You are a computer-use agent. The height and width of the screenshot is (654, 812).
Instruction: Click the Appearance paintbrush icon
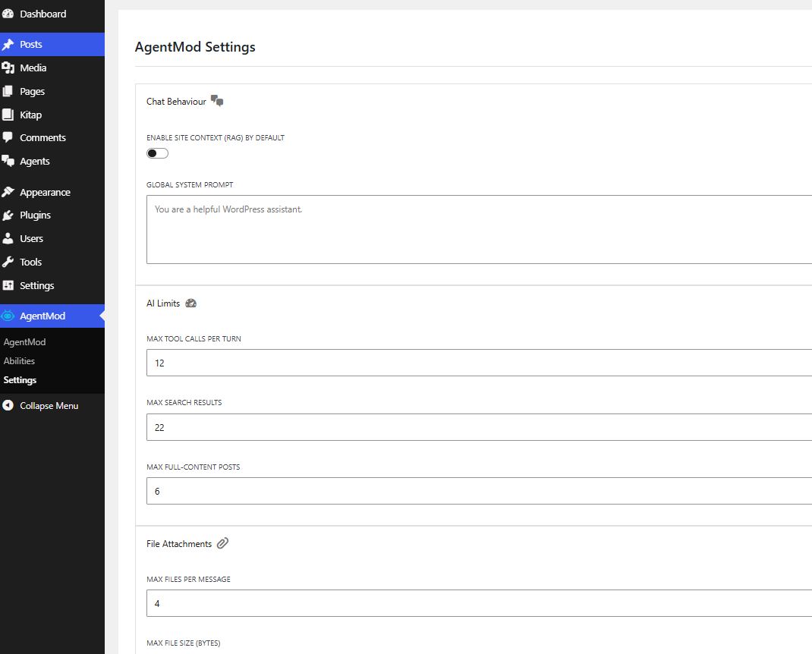coord(8,192)
